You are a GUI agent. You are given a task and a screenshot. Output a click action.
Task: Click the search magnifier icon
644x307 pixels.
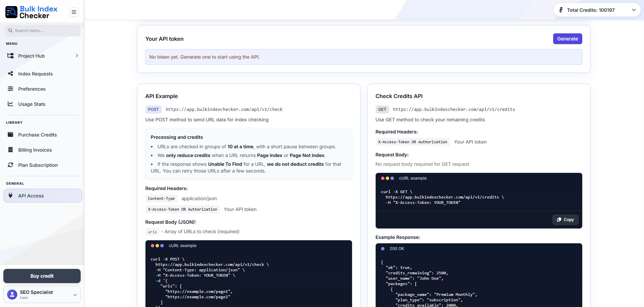10,31
